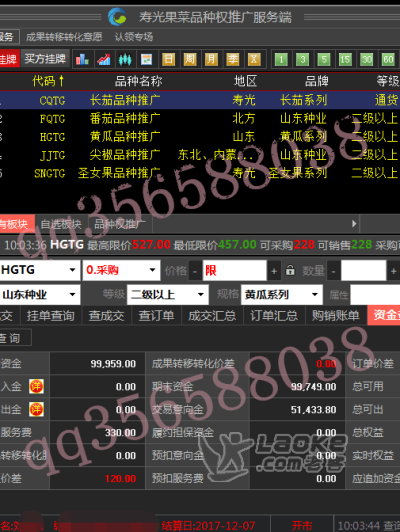Click 结算日:2017-12-07 in status bar

pos(208,526)
